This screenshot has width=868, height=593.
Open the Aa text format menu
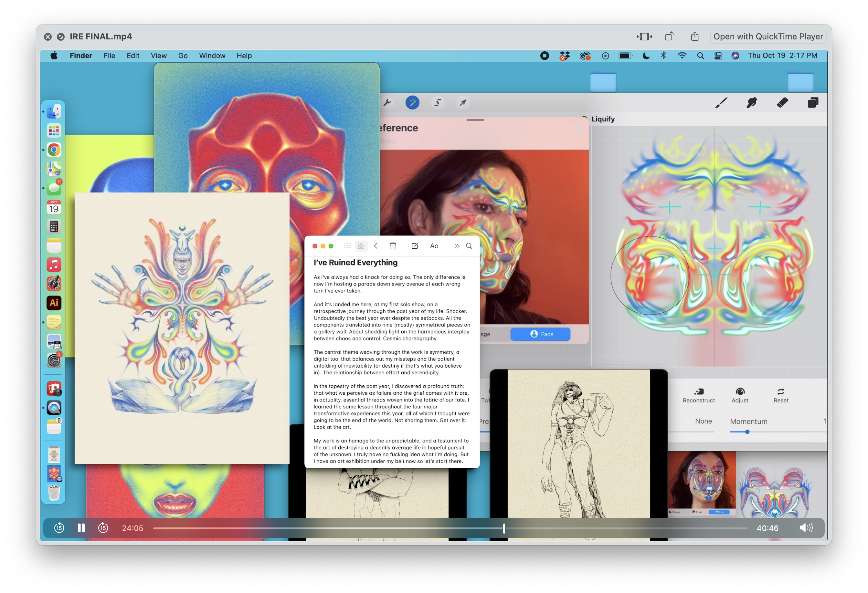tap(434, 246)
